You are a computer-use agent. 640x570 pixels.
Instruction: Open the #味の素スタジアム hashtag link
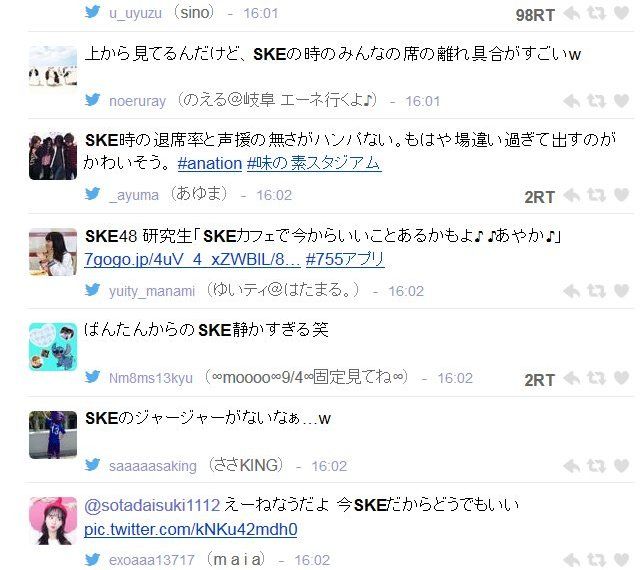[314, 163]
